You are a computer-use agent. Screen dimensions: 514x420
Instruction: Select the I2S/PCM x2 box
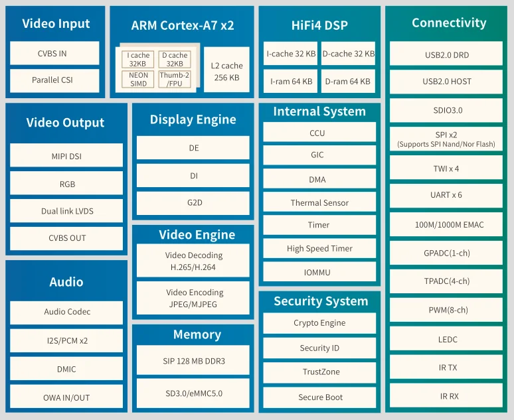[x=66, y=341]
